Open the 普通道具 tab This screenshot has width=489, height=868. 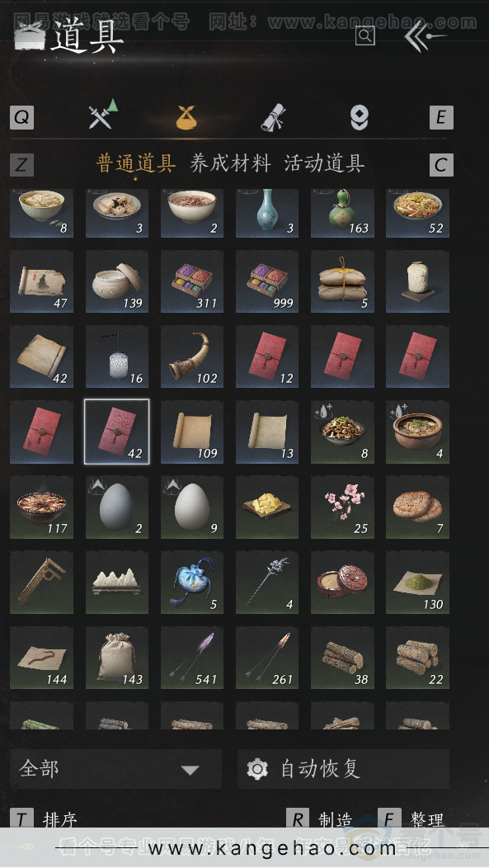pos(136,163)
